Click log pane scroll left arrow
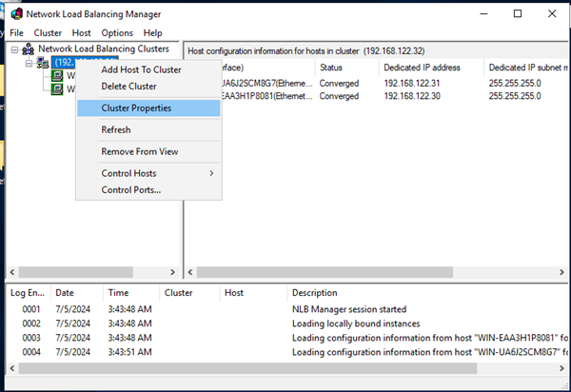Screen dimensions: 571x392 (12, 368)
